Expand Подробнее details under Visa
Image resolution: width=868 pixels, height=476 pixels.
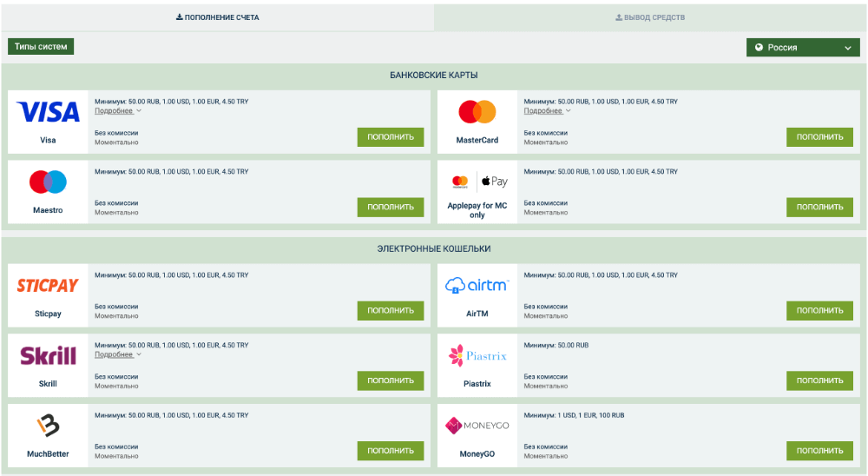click(x=117, y=111)
